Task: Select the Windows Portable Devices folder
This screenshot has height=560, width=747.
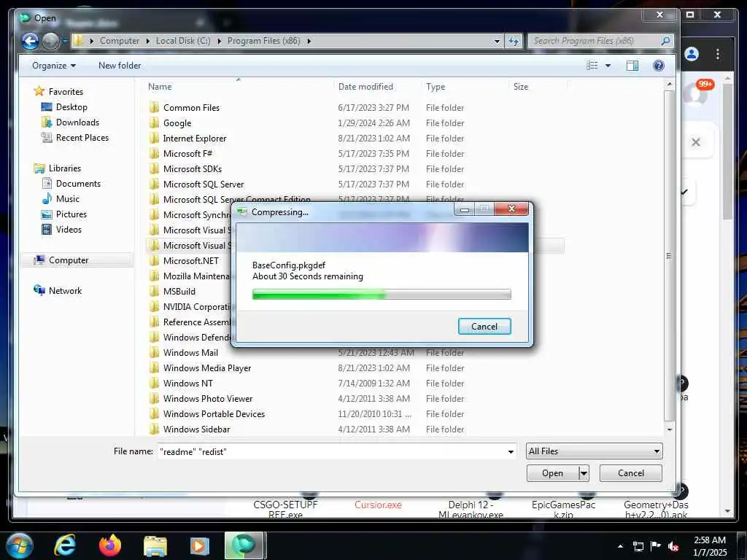Action: click(214, 414)
